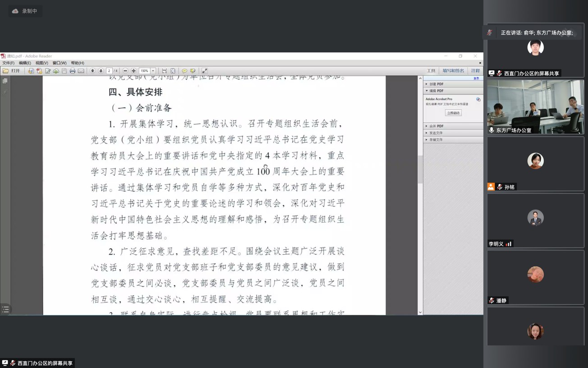Viewport: 588px width, 368px height.
Task: Open the 视图(V) menu
Action: pos(41,63)
